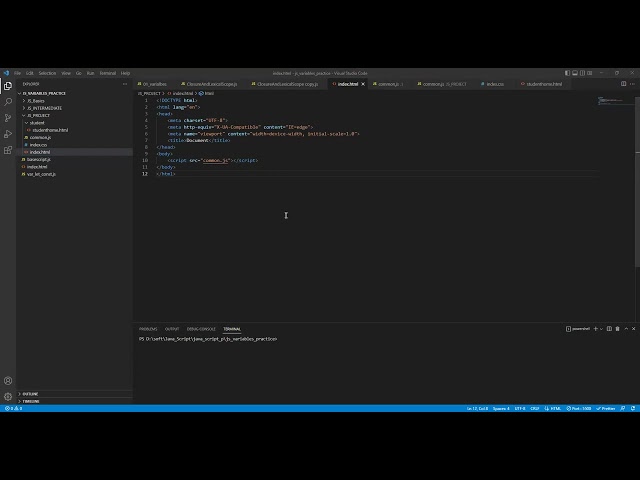Viewport: 640px width, 480px height.
Task: Open the Search view in activity bar
Action: coord(8,102)
